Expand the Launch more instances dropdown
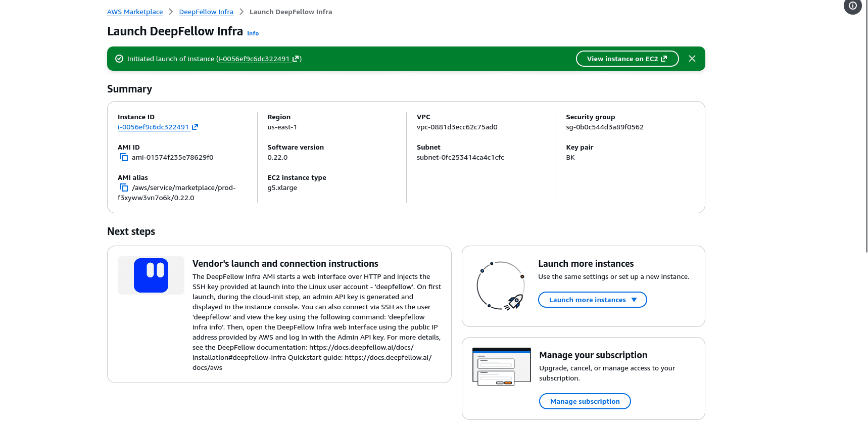This screenshot has width=868, height=428. click(592, 300)
